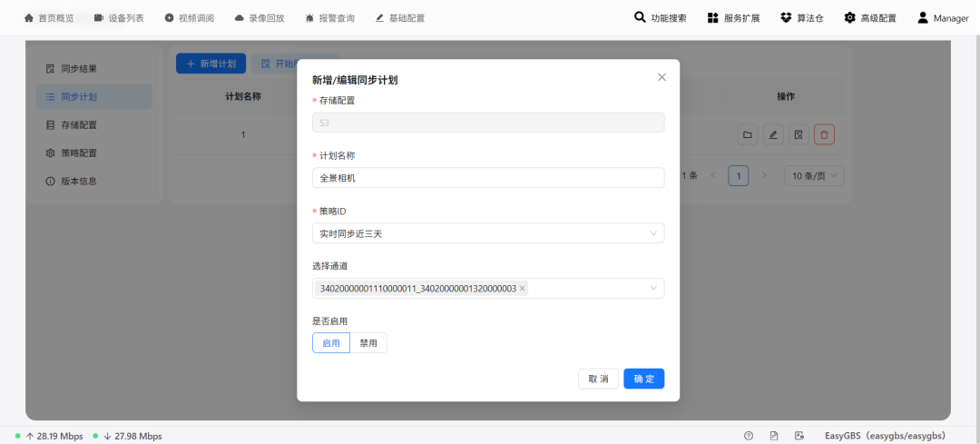Click the image export icon in status bar
This screenshot has width=980, height=444.
(x=799, y=436)
